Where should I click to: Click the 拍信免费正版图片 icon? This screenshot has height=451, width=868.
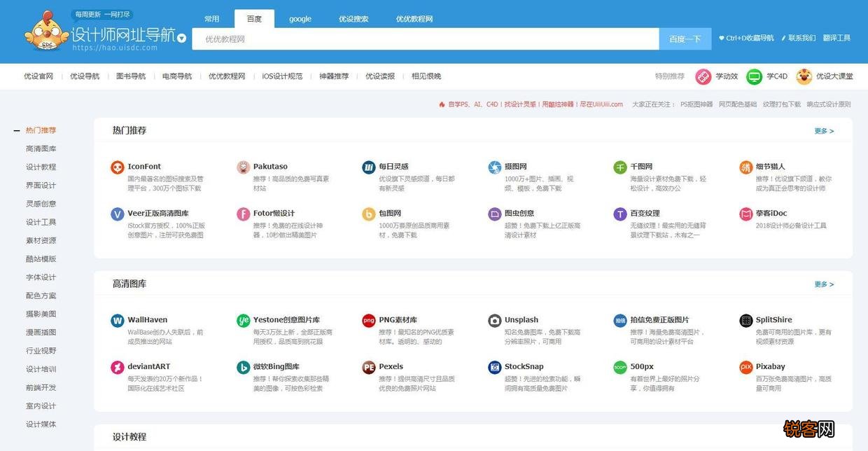(x=620, y=321)
